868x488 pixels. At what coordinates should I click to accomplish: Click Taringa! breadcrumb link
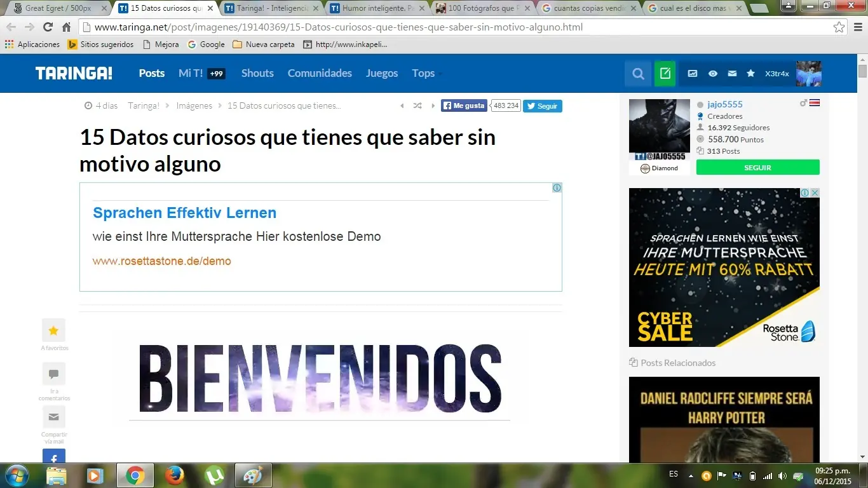pyautogui.click(x=144, y=106)
